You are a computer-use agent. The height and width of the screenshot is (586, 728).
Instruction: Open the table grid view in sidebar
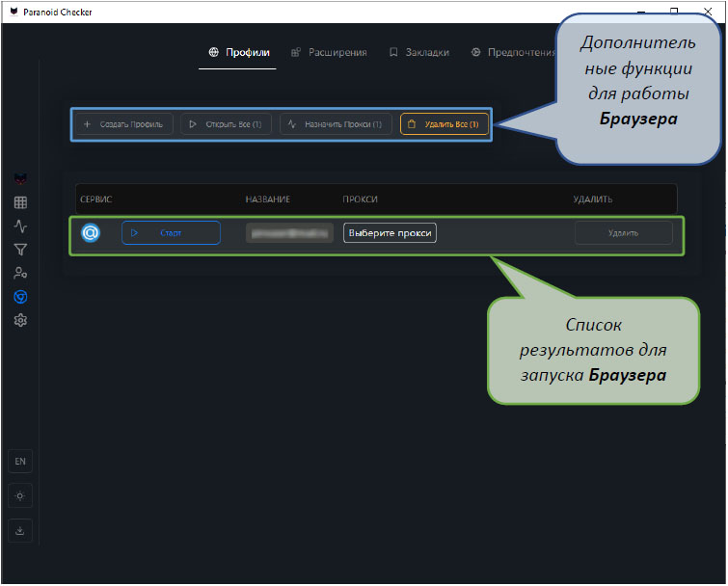coord(20,203)
